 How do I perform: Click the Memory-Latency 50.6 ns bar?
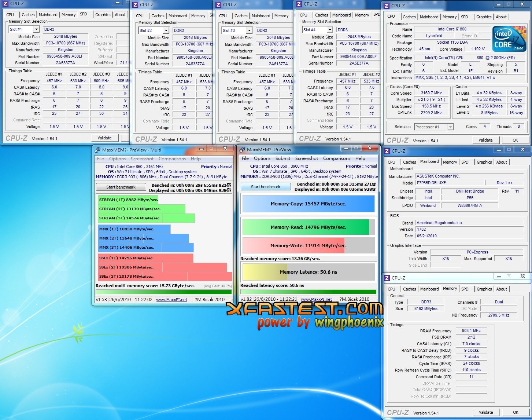click(x=309, y=272)
